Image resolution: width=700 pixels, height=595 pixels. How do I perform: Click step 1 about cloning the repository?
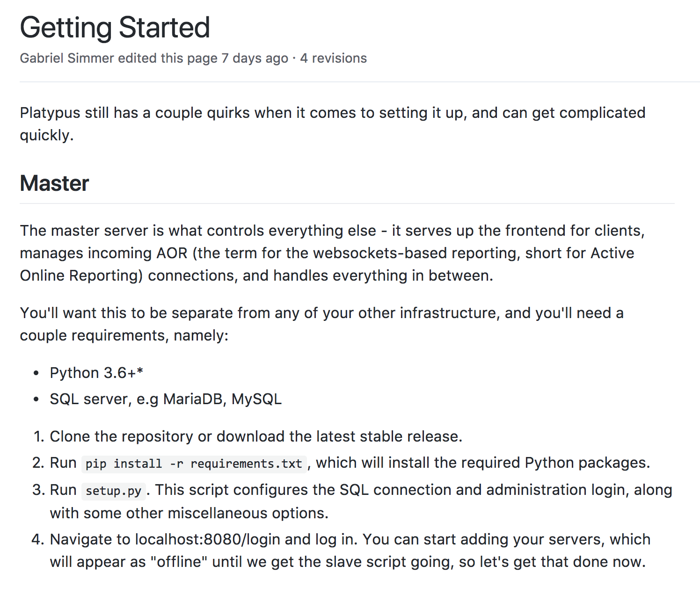pos(255,436)
